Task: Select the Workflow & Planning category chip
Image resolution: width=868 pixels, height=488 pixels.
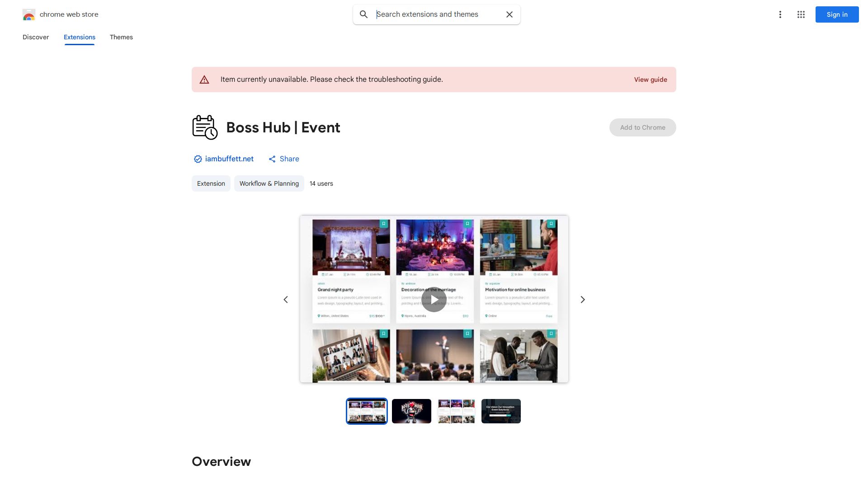Action: [269, 183]
